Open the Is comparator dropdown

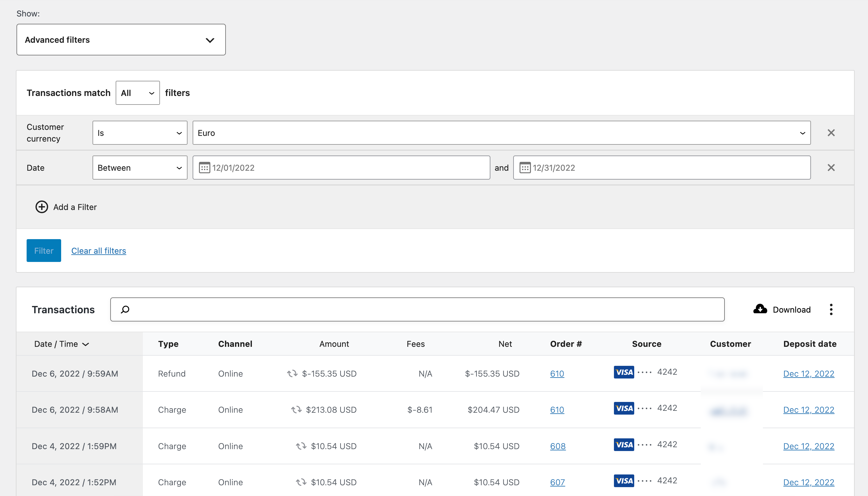[x=140, y=132]
